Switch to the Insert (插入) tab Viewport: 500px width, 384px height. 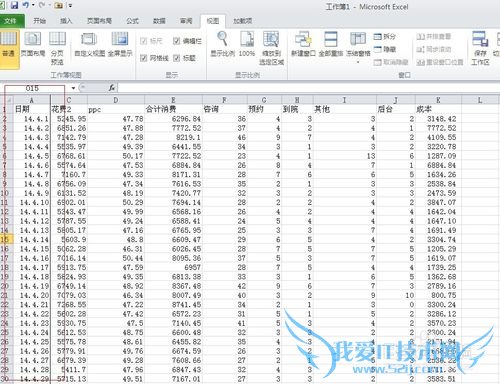[x=66, y=21]
